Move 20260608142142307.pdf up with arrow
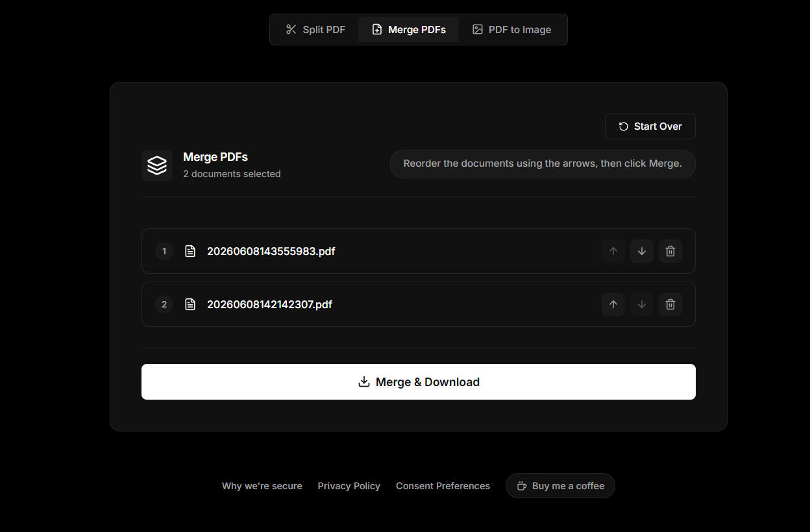Image resolution: width=810 pixels, height=532 pixels. (x=613, y=304)
